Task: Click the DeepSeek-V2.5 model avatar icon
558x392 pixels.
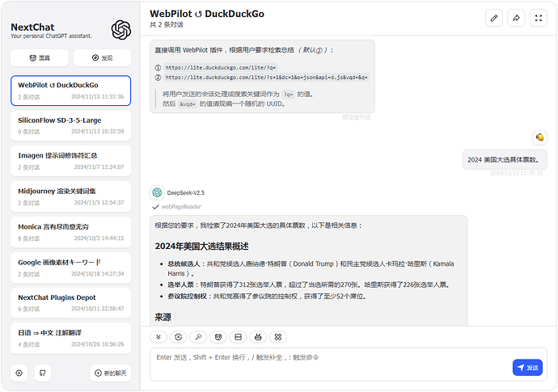Action: click(157, 192)
